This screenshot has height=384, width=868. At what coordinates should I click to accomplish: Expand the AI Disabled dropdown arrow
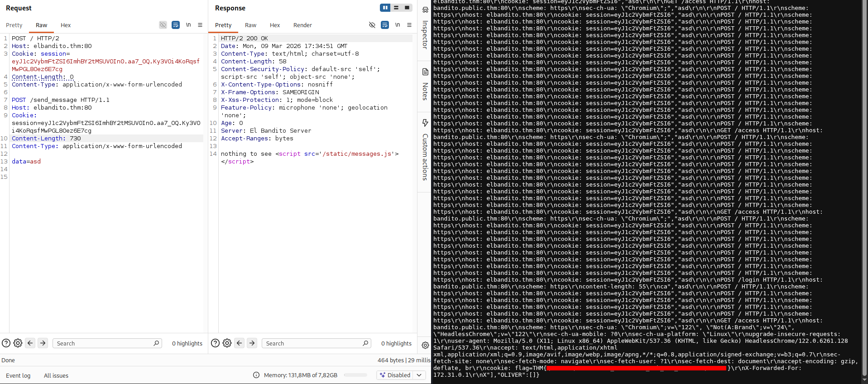[419, 375]
